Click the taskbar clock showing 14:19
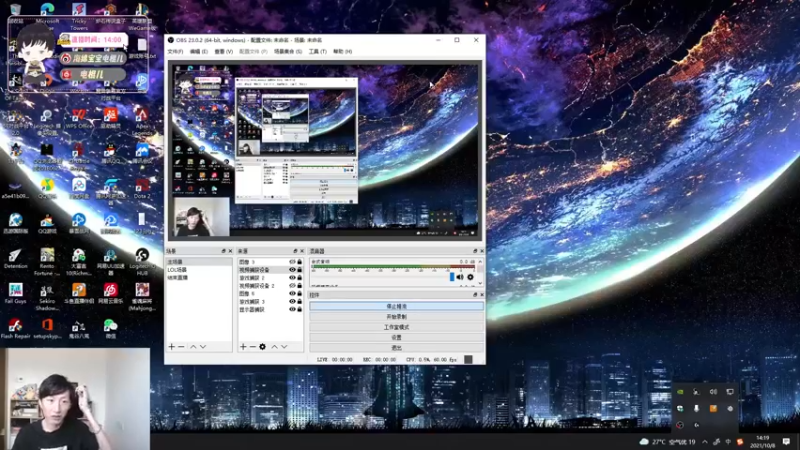The image size is (800, 450). point(762,442)
